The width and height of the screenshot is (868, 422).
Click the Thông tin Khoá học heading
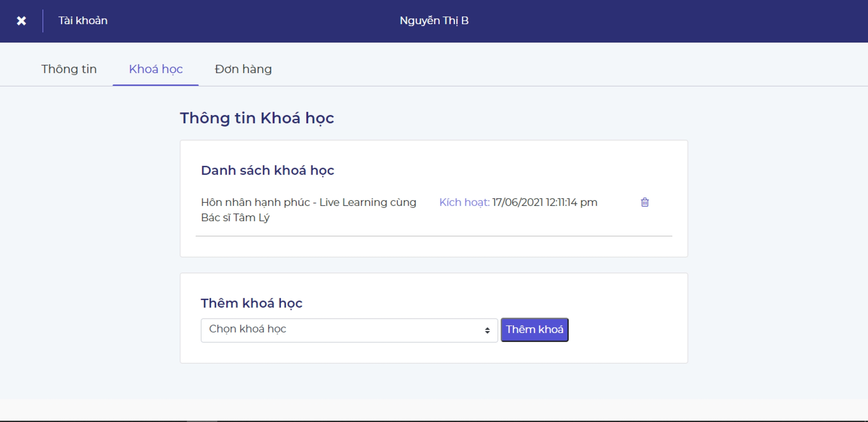[x=257, y=118]
